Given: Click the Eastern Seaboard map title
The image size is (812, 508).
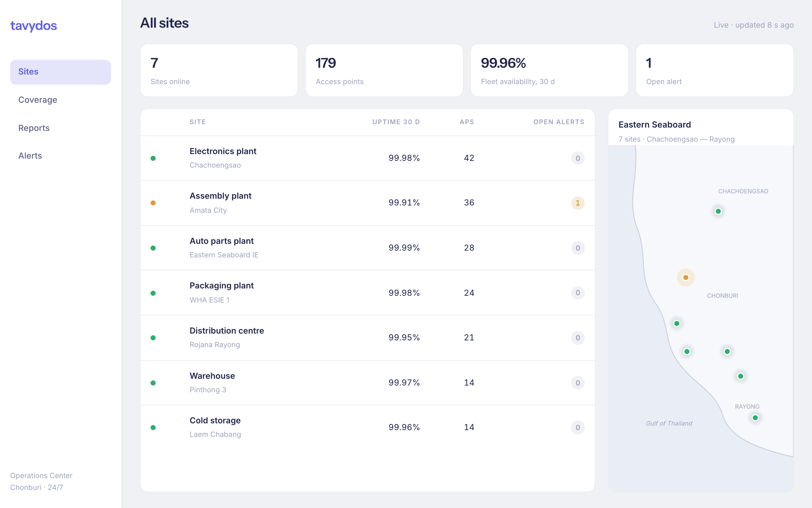Looking at the screenshot, I should [655, 125].
